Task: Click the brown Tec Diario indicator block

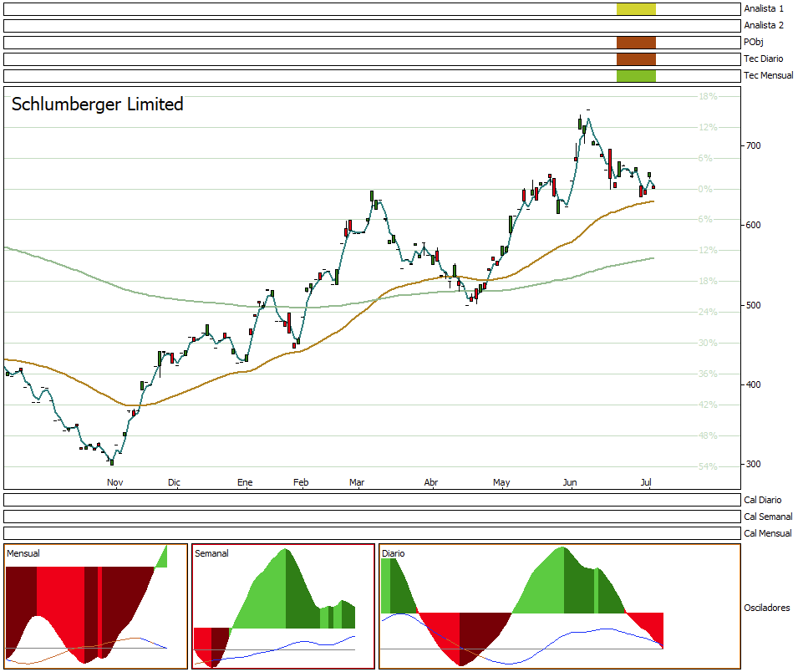Action: pos(636,59)
